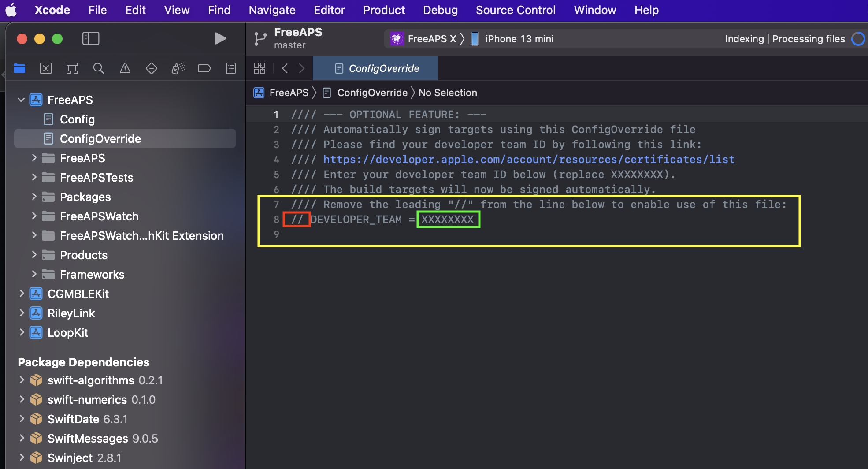The image size is (868, 469).
Task: Click the iPhone device icon
Action: click(475, 39)
